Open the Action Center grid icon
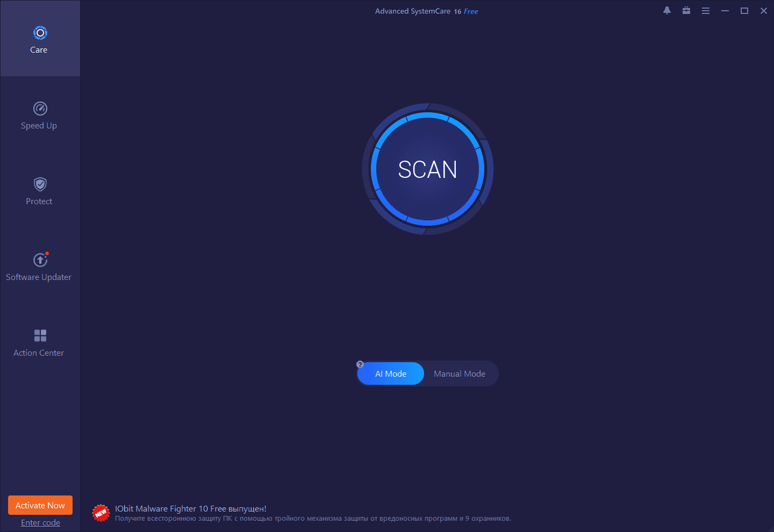The image size is (774, 532). (x=40, y=335)
